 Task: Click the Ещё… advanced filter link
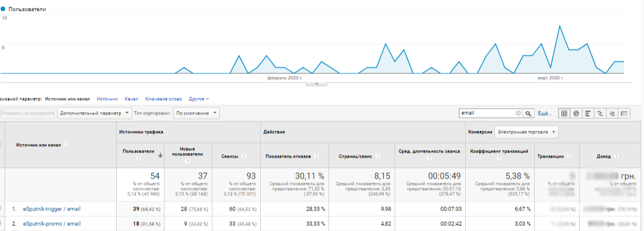544,113
